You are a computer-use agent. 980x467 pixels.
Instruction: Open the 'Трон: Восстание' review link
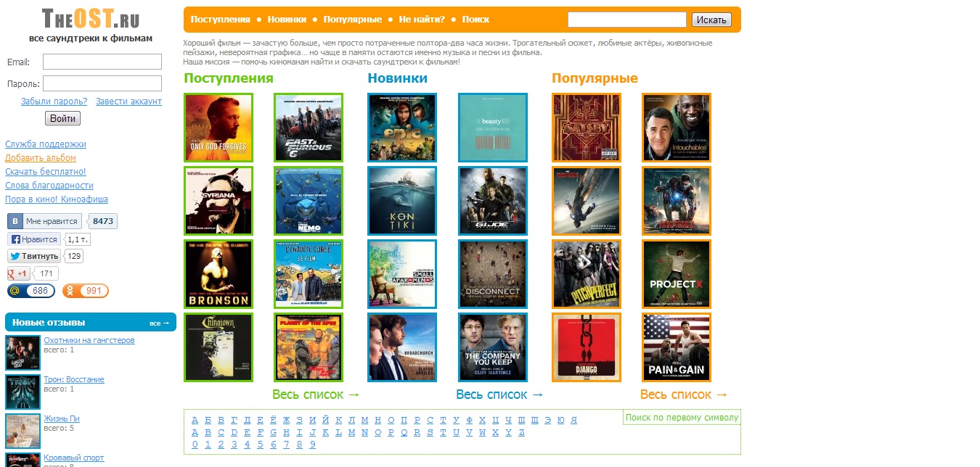pyautogui.click(x=74, y=379)
